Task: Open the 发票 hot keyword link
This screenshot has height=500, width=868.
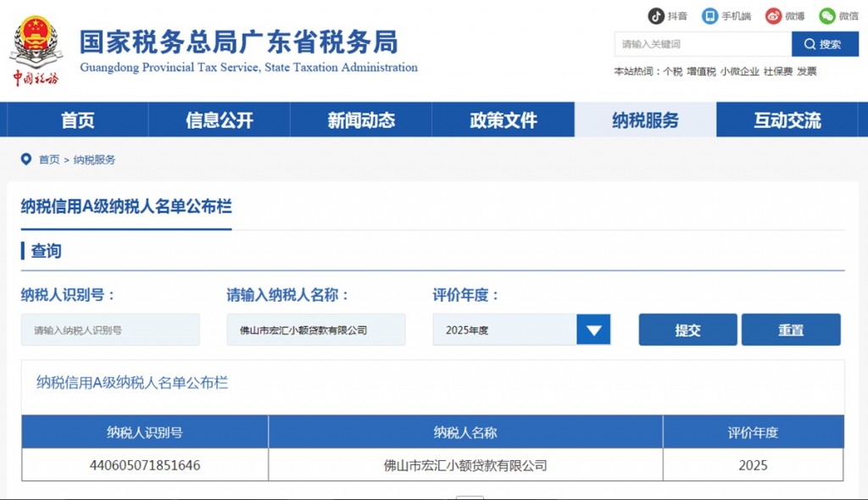Action: click(807, 71)
